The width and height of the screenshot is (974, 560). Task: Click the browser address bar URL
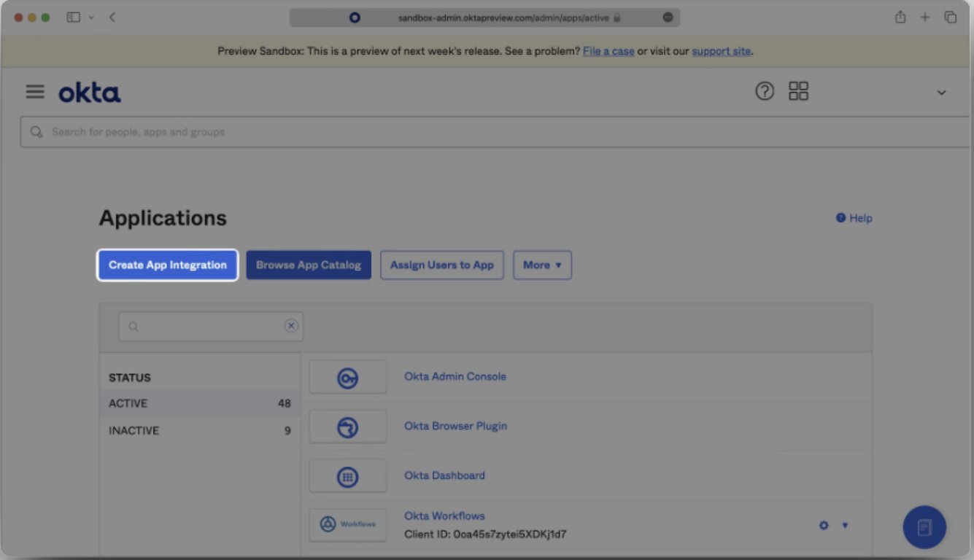coord(503,17)
